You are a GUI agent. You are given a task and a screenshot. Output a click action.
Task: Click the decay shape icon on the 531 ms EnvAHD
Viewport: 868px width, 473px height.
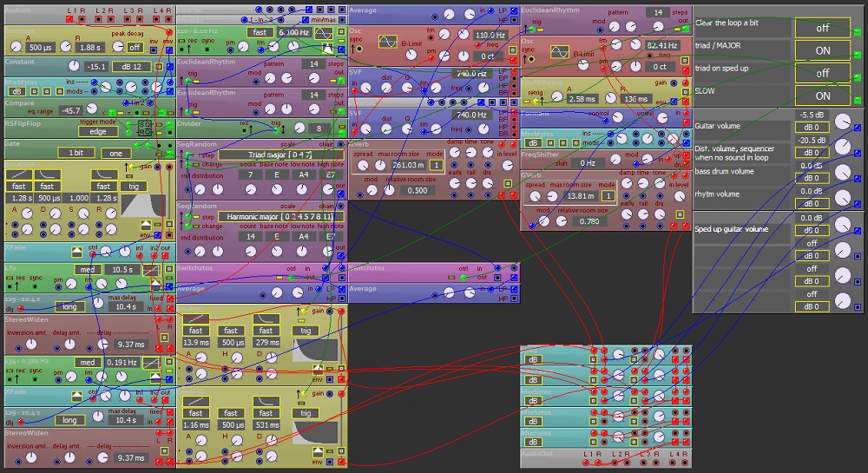266,402
